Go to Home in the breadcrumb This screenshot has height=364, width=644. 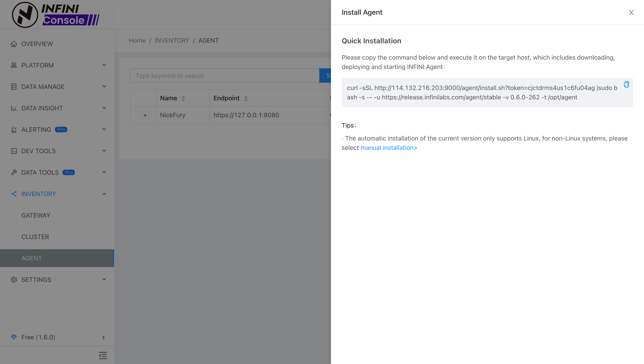pyautogui.click(x=137, y=40)
